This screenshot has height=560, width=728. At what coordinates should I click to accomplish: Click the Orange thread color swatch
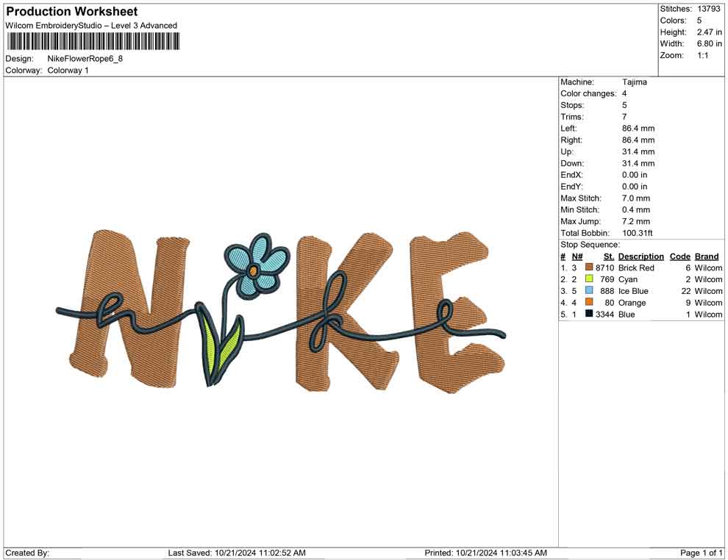[x=589, y=302]
